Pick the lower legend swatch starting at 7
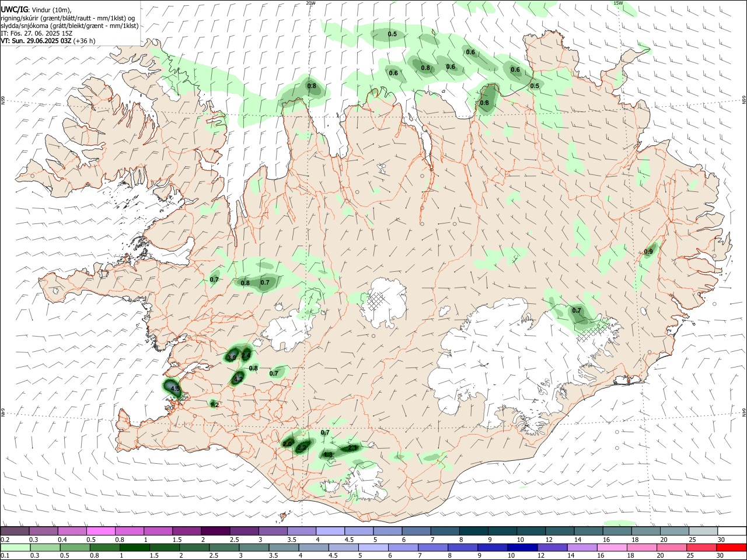 coord(434,548)
